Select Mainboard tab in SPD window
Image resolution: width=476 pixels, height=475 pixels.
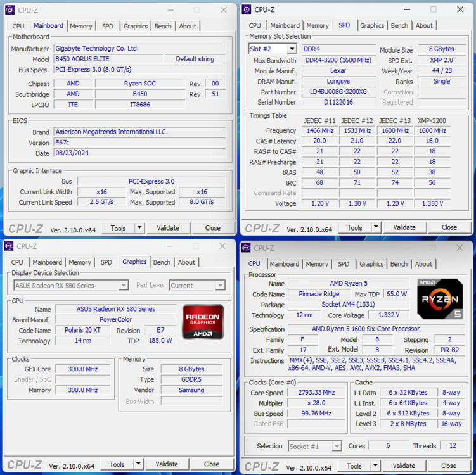(285, 25)
